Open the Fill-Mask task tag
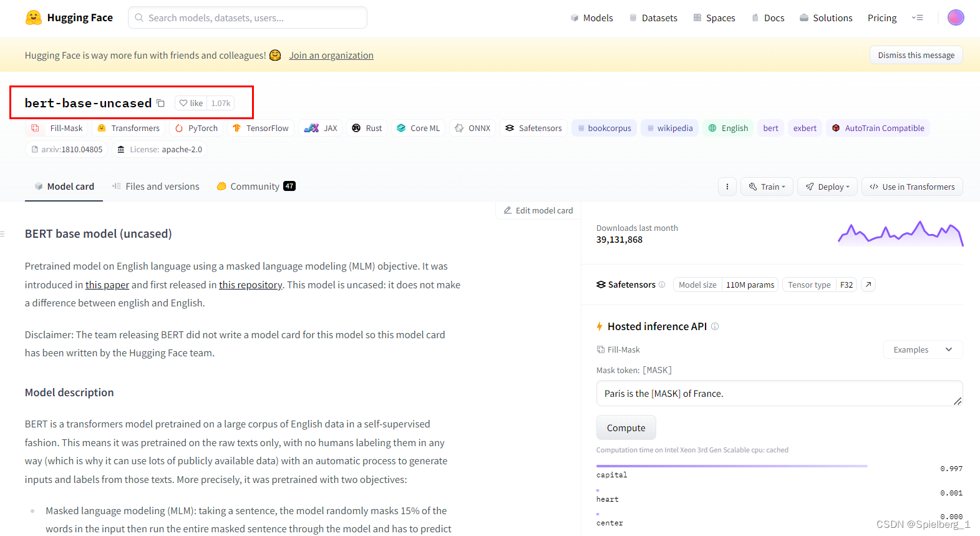 click(57, 128)
